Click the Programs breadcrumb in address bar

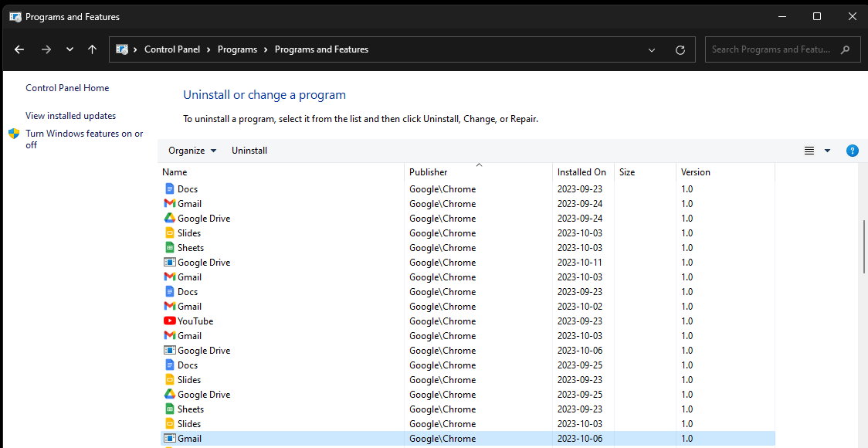(237, 49)
